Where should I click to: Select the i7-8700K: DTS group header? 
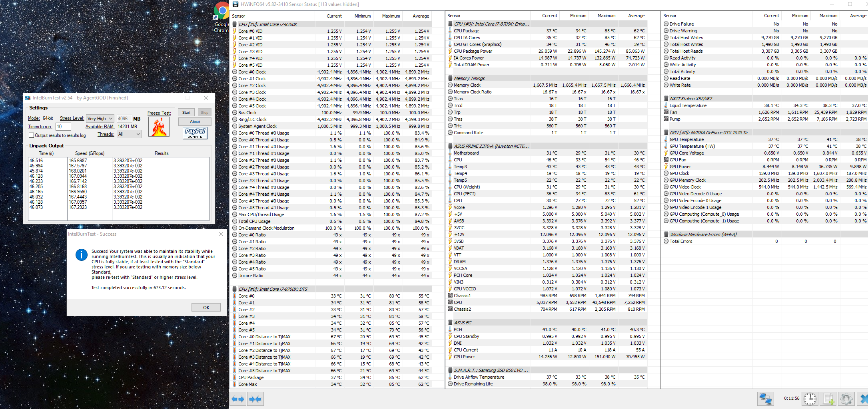(x=331, y=289)
